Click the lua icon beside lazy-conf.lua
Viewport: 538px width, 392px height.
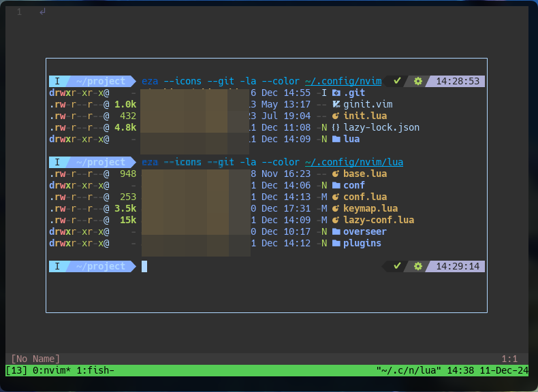336,220
